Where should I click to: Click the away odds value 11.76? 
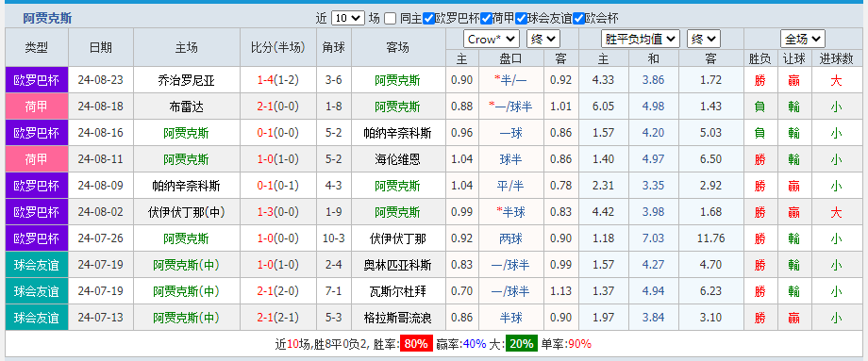(710, 238)
